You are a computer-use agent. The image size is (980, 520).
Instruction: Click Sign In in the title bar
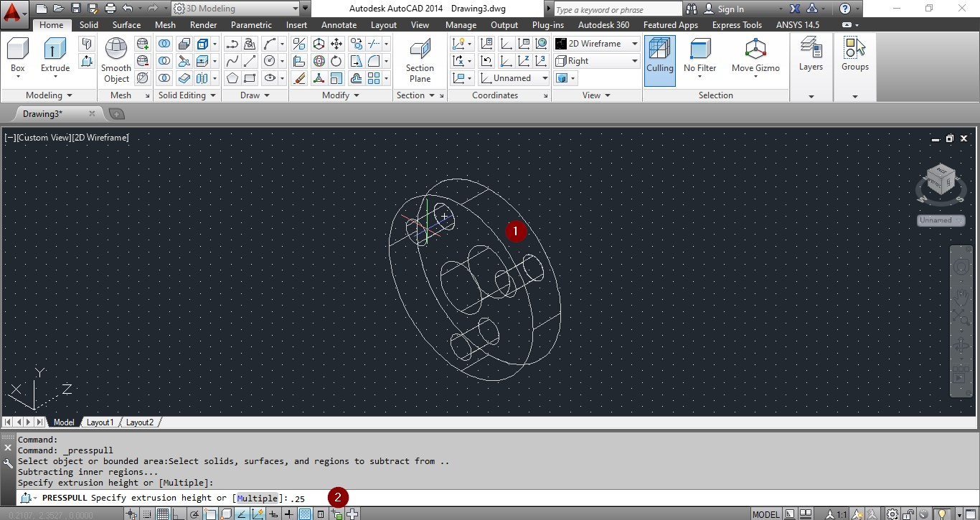coord(733,9)
